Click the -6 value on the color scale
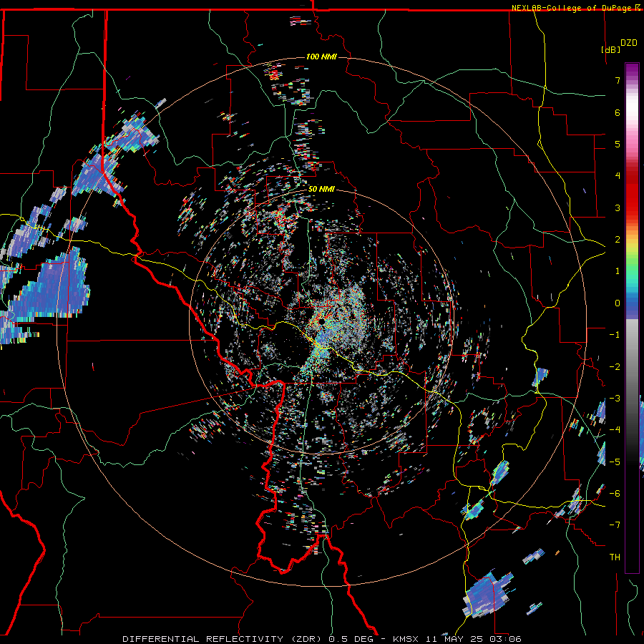 click(x=615, y=494)
